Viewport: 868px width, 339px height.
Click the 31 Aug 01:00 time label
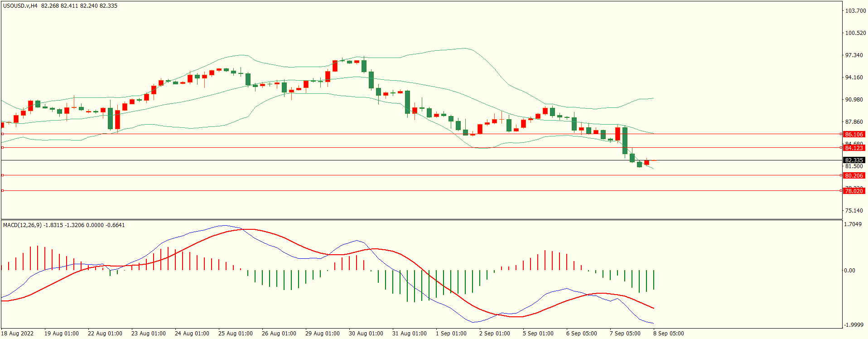click(x=410, y=333)
